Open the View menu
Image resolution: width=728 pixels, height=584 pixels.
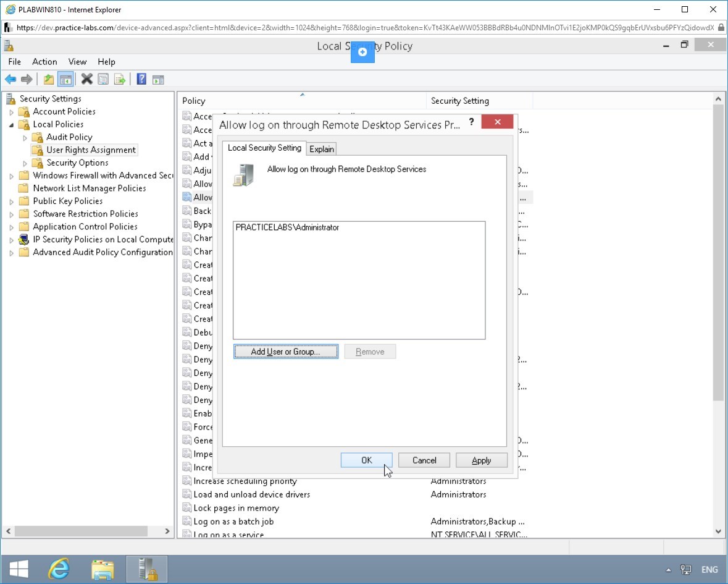[77, 61]
